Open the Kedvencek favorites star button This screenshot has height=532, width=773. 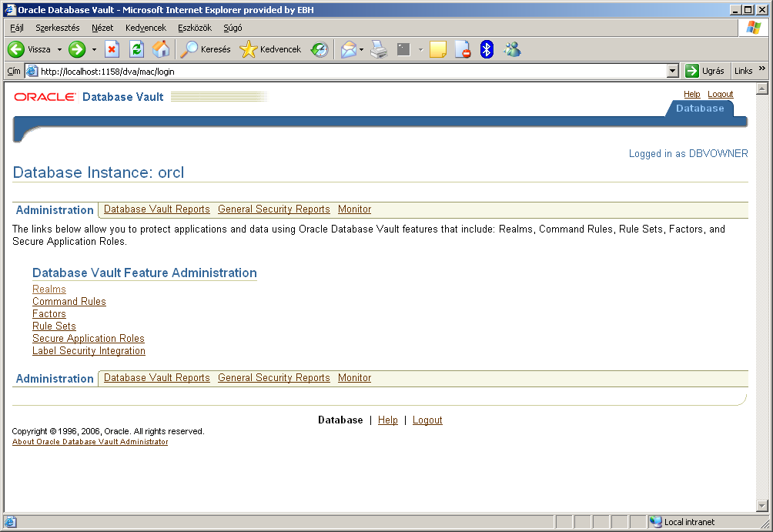(270, 49)
